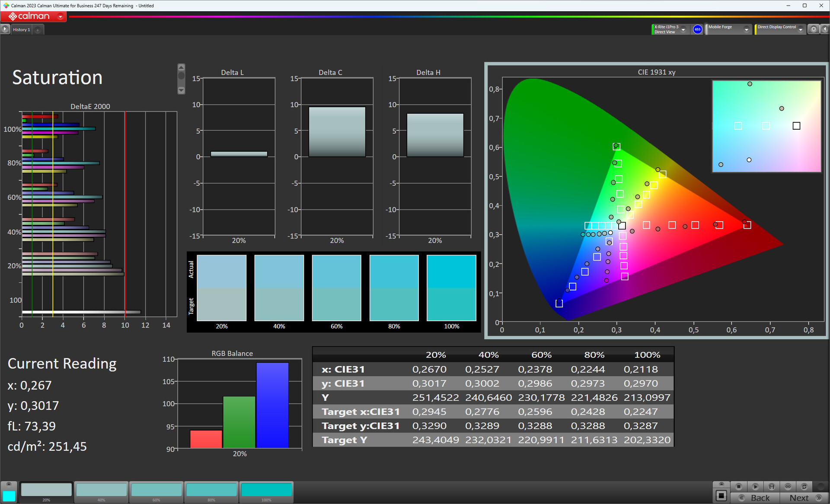
Task: Open the Direct Display Control dropdown
Action: [x=801, y=29]
